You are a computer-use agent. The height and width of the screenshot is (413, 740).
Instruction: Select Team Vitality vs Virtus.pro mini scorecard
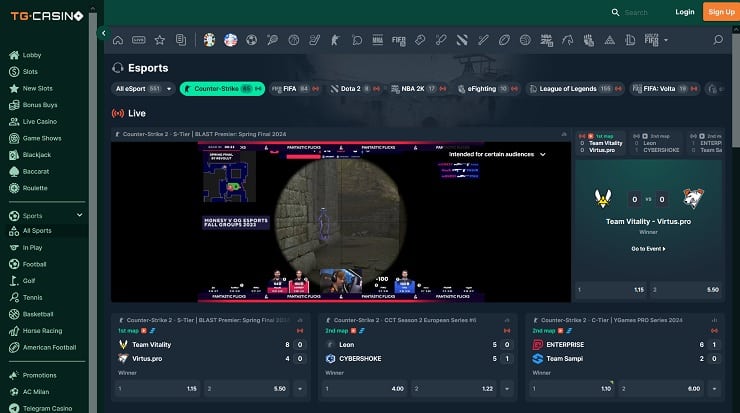coord(601,143)
